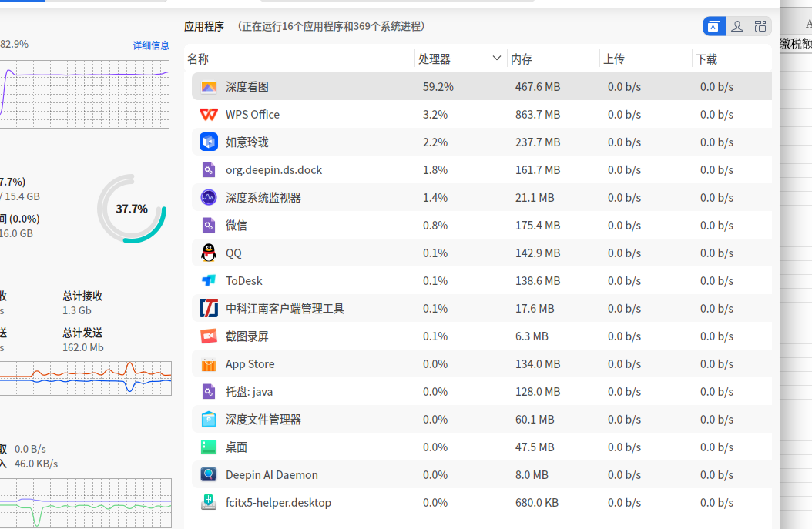Image resolution: width=812 pixels, height=529 pixels.
Task: Click the Deepin AI Daemon icon
Action: pyautogui.click(x=209, y=474)
